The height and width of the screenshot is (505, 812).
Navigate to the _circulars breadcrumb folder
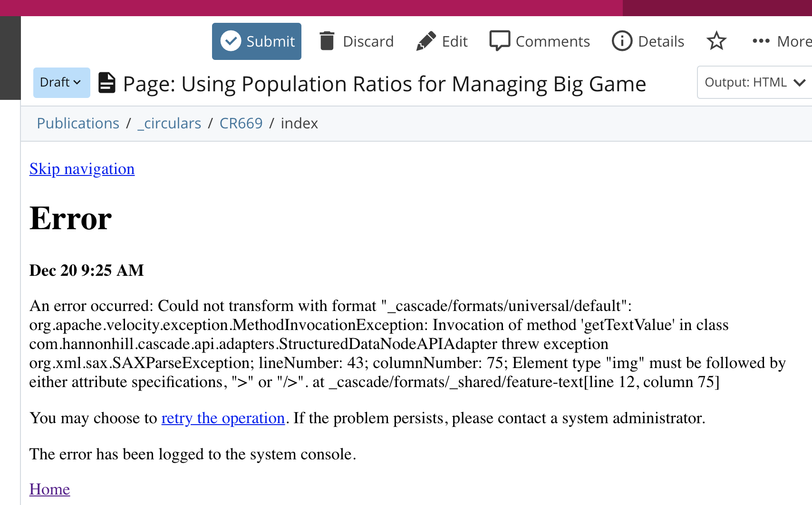tap(169, 124)
